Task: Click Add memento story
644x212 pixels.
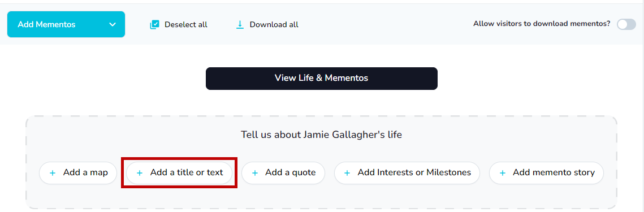Action: (546, 173)
